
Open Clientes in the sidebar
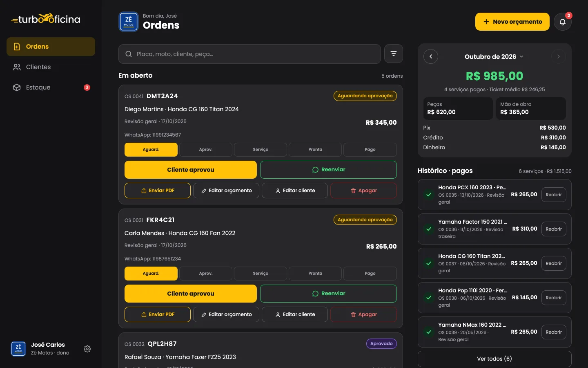click(x=51, y=67)
